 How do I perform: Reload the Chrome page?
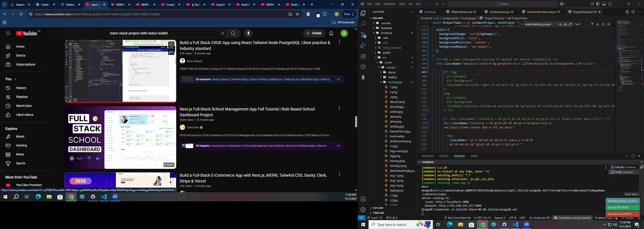[x=21, y=14]
